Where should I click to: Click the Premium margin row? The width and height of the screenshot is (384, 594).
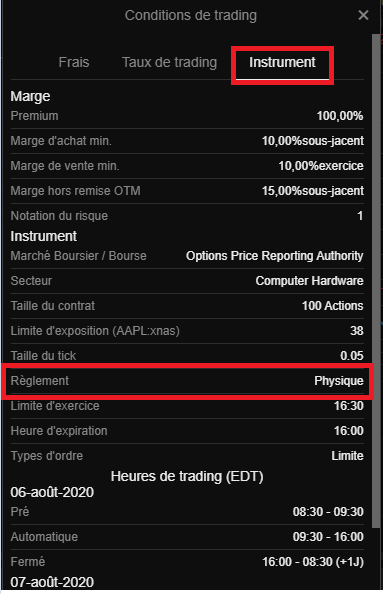click(x=187, y=116)
